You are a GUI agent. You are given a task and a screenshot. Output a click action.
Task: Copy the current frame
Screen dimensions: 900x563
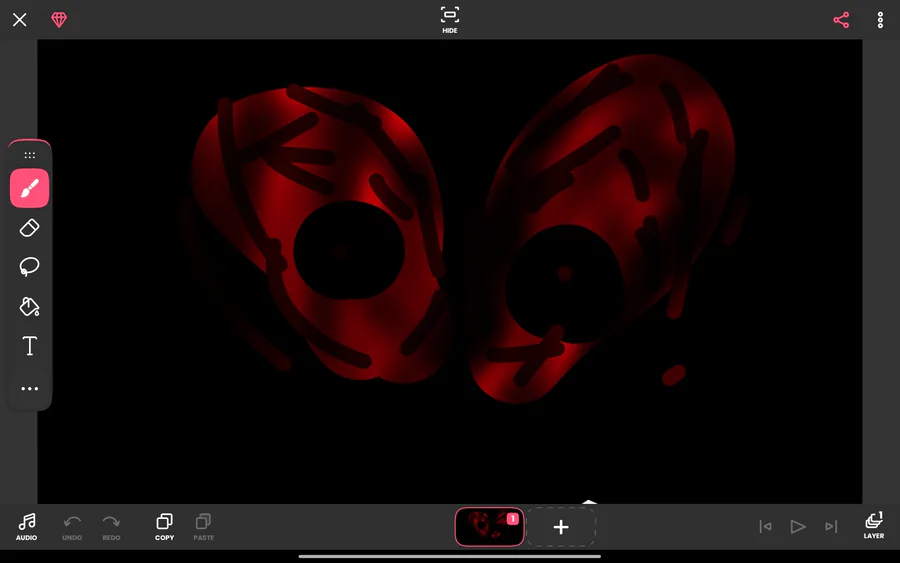[164, 527]
